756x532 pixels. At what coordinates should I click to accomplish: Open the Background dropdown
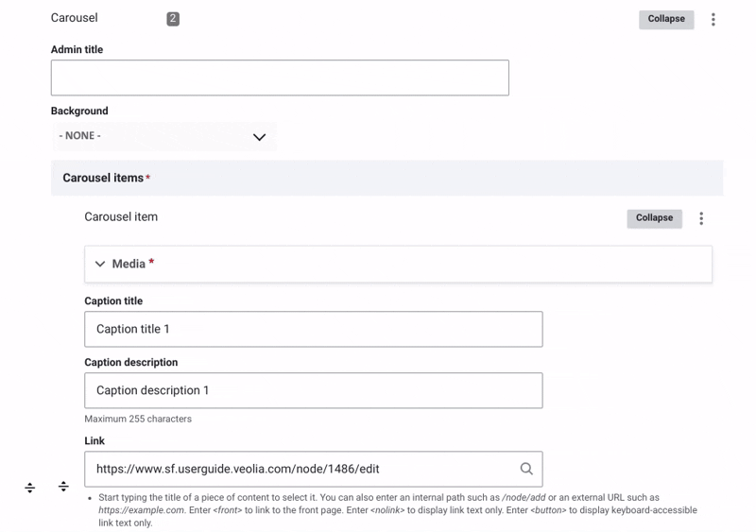pyautogui.click(x=163, y=136)
